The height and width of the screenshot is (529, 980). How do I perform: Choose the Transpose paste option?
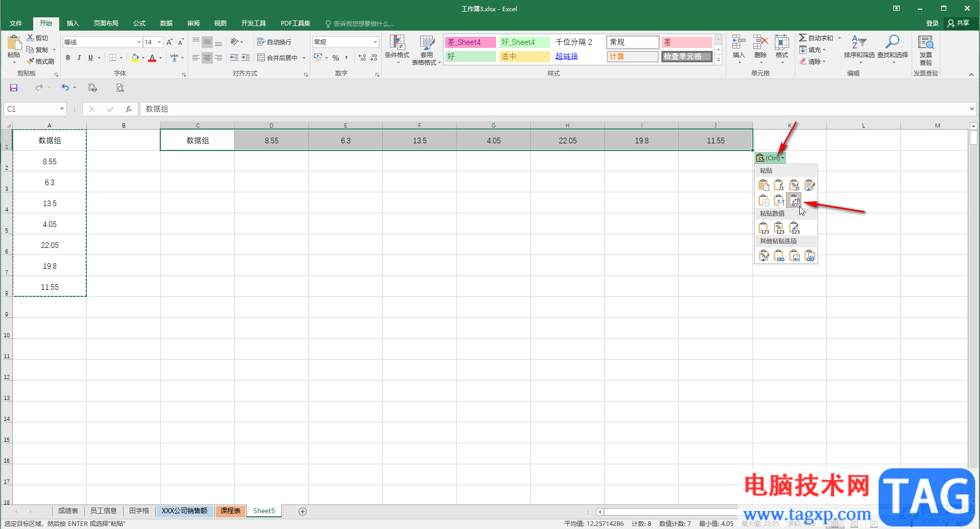click(794, 200)
